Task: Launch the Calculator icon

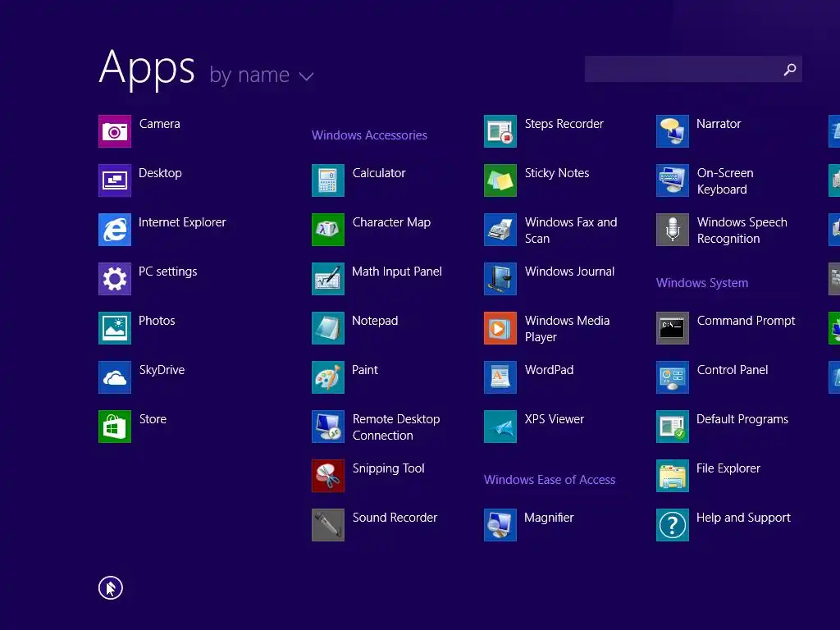Action: pos(328,180)
